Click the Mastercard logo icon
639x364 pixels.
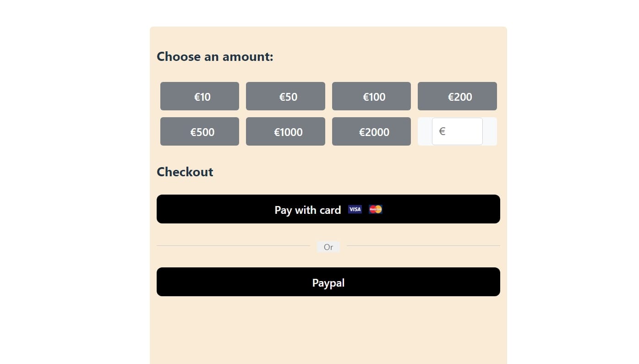coord(376,209)
